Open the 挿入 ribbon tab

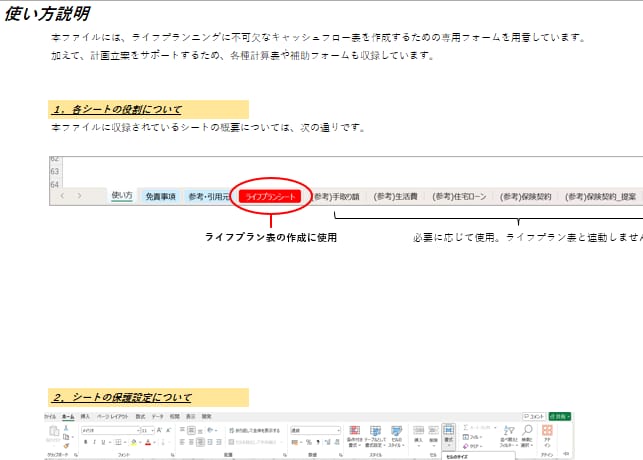pyautogui.click(x=85, y=417)
